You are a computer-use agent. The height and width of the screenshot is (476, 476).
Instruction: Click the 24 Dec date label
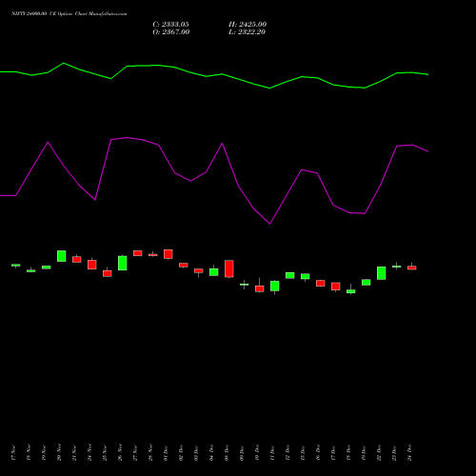click(409, 452)
